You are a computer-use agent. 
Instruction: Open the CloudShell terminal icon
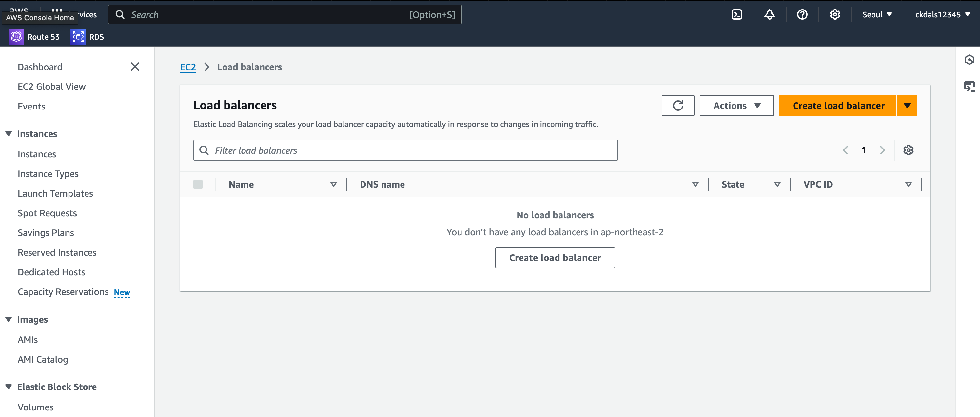click(x=736, y=14)
